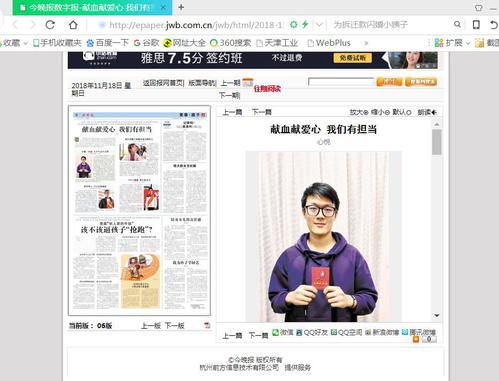Go to 下一版 next page link

175,326
